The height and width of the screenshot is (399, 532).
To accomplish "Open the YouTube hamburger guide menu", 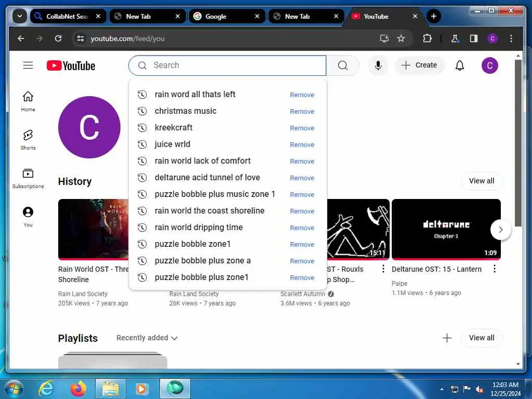I will click(x=28, y=65).
